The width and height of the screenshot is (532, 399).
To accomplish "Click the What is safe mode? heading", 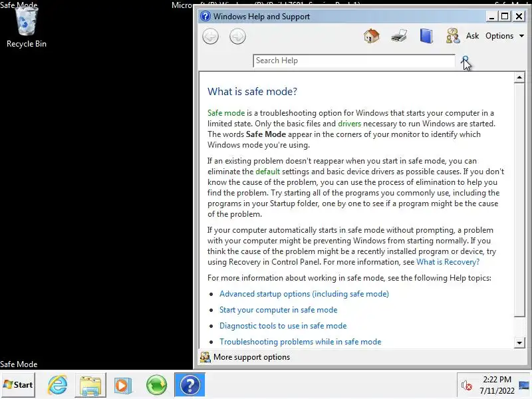I will click(x=252, y=91).
